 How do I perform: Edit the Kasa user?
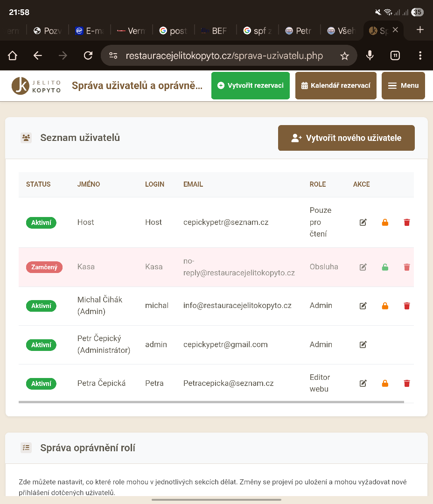coord(363,267)
